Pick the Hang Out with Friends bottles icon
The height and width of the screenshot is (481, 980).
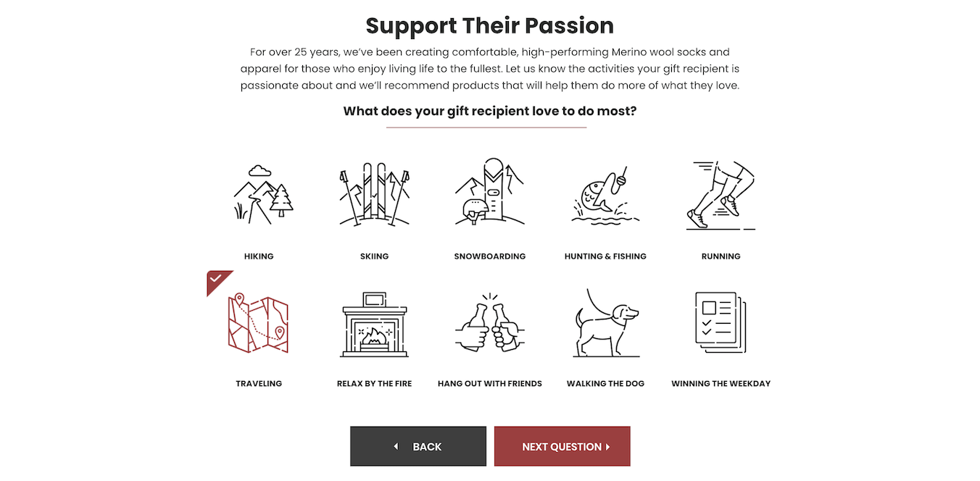(x=490, y=323)
